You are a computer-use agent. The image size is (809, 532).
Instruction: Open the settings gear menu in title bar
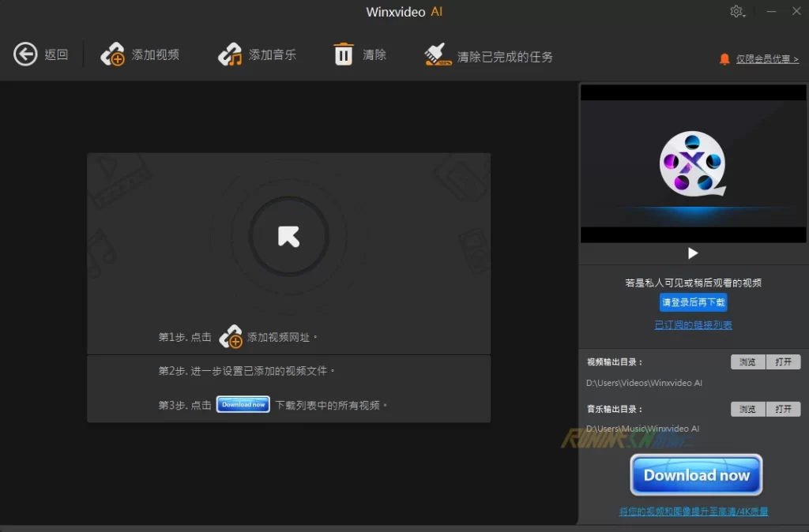736,12
